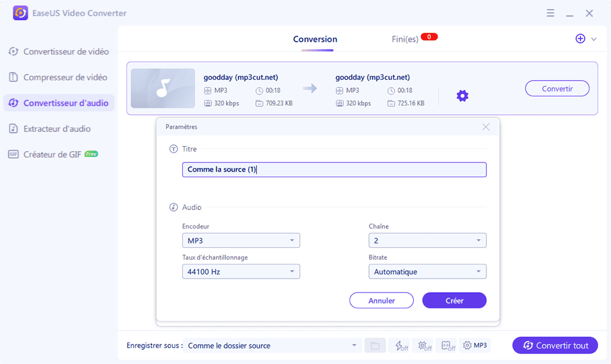Click the audio file music note thumbnail
The width and height of the screenshot is (611, 364).
click(x=162, y=89)
